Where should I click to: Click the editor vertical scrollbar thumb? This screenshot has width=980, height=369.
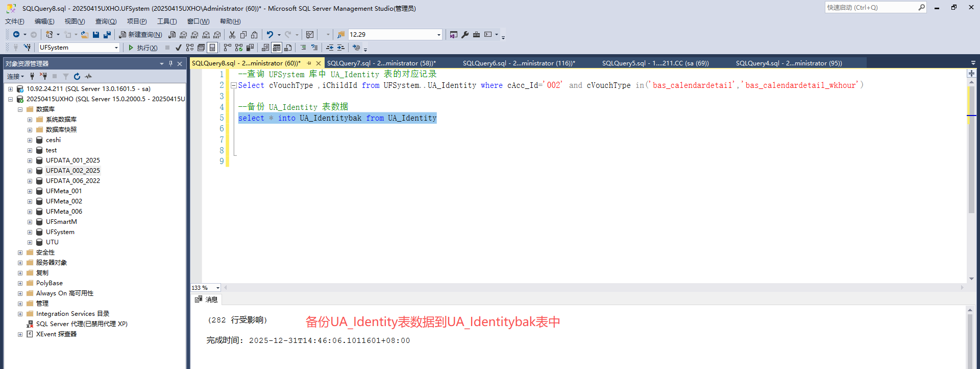pos(971,148)
